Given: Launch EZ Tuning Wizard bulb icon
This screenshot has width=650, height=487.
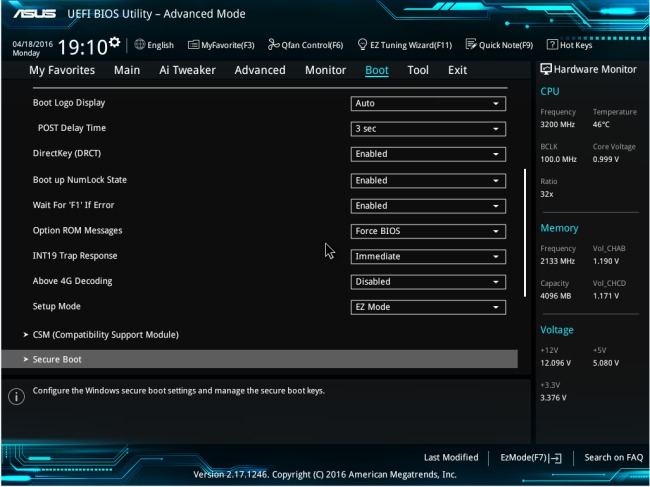Looking at the screenshot, I should (x=362, y=44).
